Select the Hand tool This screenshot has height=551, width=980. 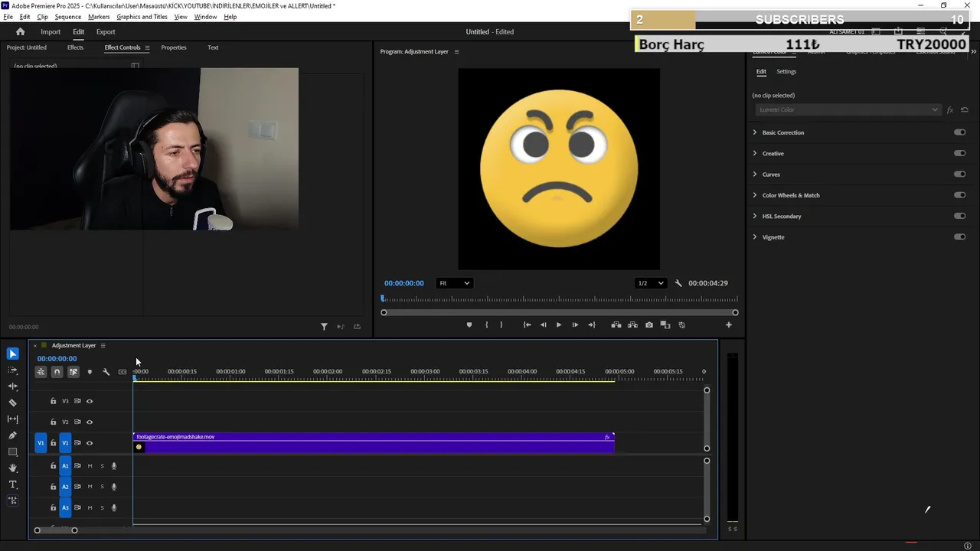[x=12, y=468]
